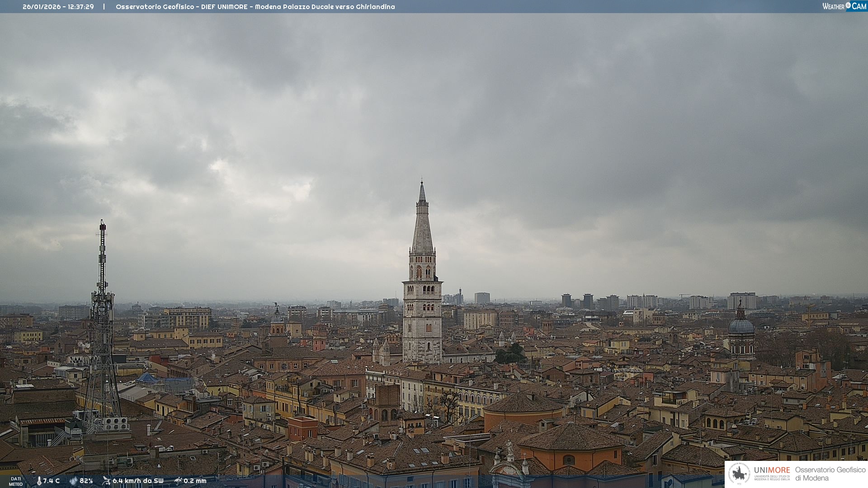The width and height of the screenshot is (868, 488).
Task: Click the humidity water drops icon
Action: pyautogui.click(x=73, y=481)
